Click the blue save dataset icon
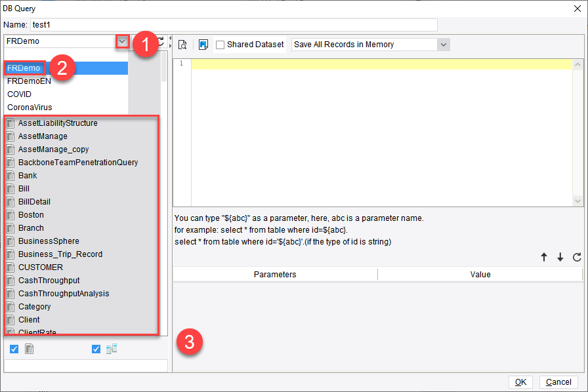This screenshot has width=588, height=392. (204, 45)
